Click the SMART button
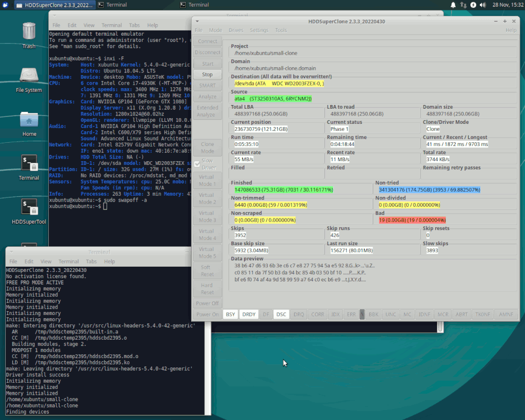The height and width of the screenshot is (420, 525). tap(207, 86)
